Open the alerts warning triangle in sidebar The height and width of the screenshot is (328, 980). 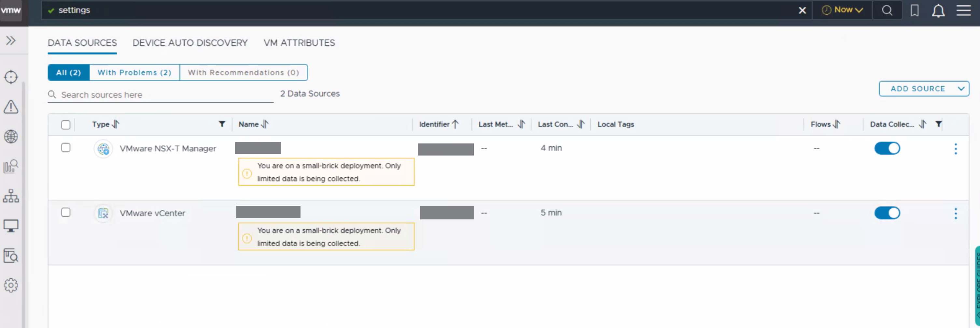11,107
